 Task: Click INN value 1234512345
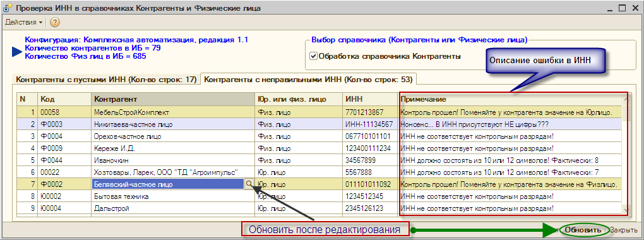[x=370, y=196]
